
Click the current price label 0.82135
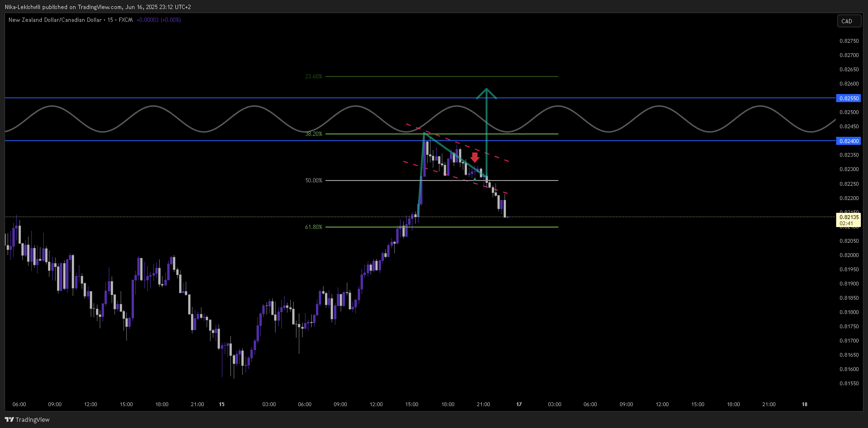(849, 217)
